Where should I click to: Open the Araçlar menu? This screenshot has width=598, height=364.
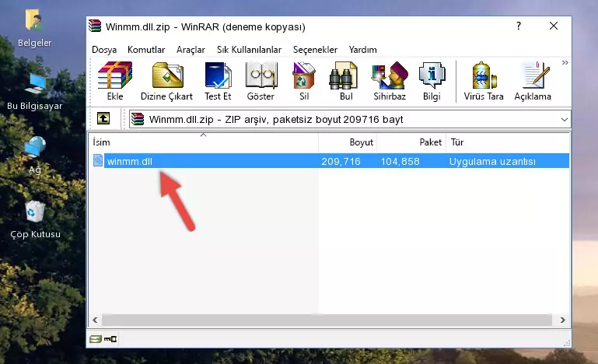point(191,50)
